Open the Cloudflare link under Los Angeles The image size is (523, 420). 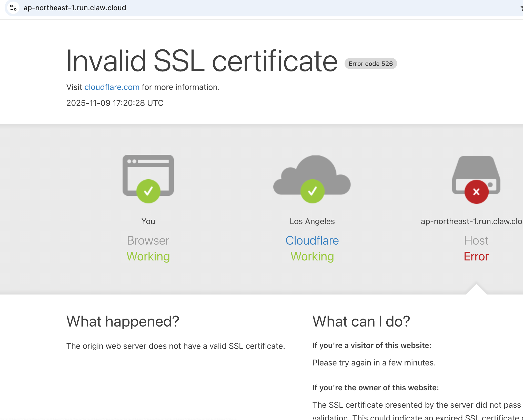pyautogui.click(x=312, y=240)
